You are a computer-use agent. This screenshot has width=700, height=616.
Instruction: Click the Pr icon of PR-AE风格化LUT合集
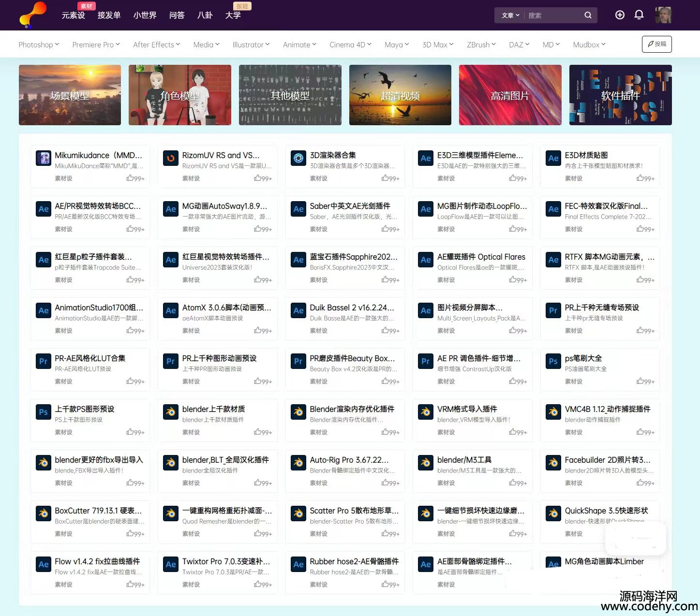[x=44, y=361]
